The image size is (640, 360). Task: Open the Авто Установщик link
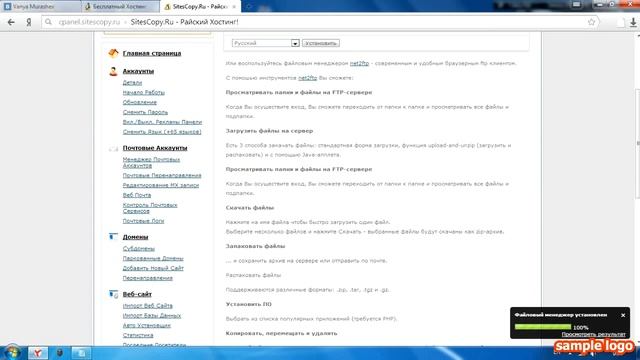[147, 325]
